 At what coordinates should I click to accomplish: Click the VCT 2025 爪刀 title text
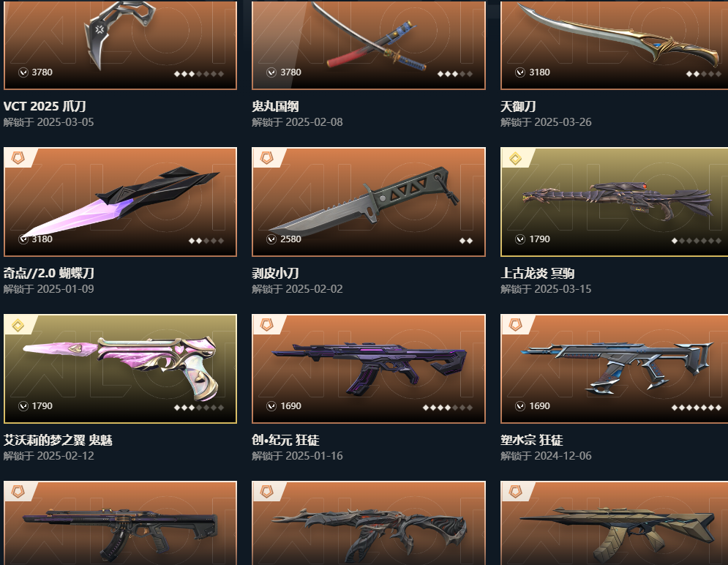pos(45,106)
